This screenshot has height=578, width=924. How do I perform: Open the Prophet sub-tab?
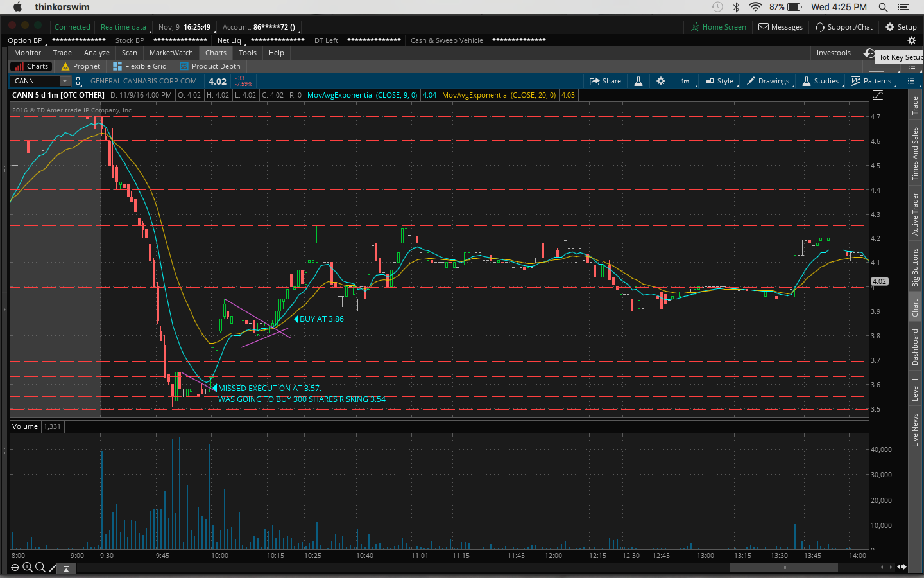click(81, 66)
